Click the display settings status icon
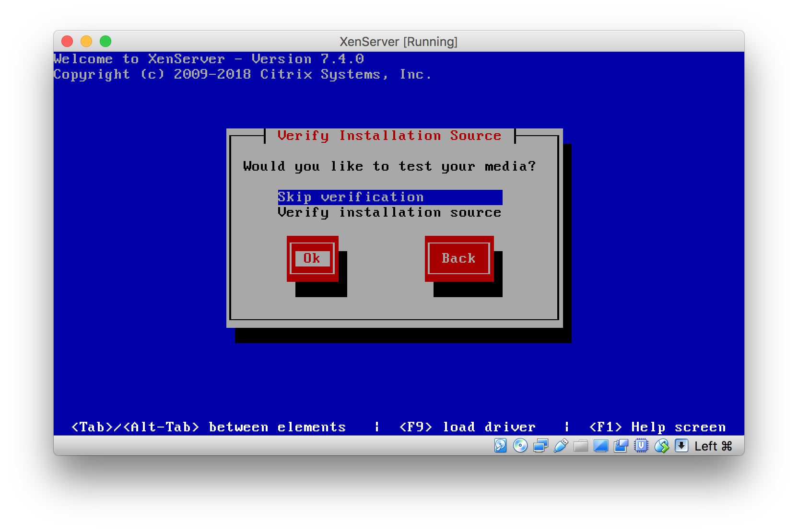Screen dimensions: 798x532 coord(601,446)
